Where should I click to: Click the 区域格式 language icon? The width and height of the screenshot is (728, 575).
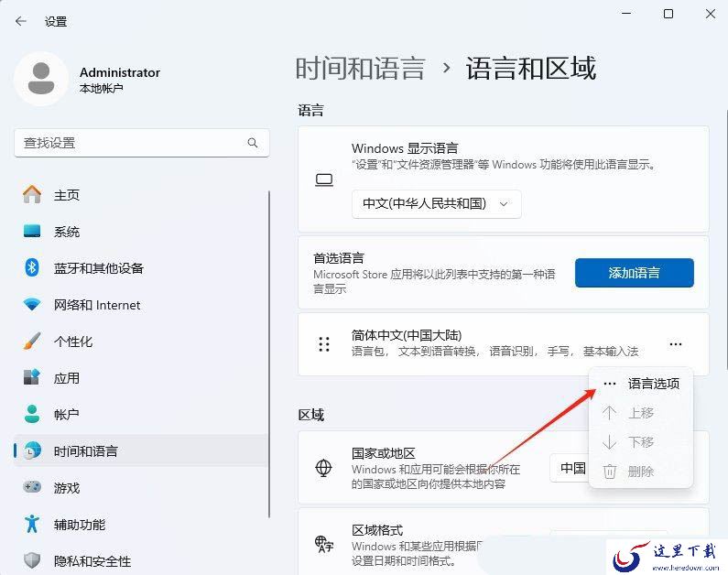click(x=324, y=545)
